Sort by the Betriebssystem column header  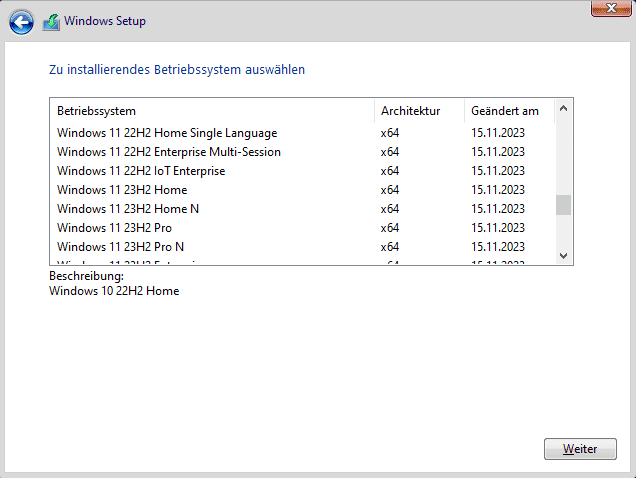(x=212, y=111)
